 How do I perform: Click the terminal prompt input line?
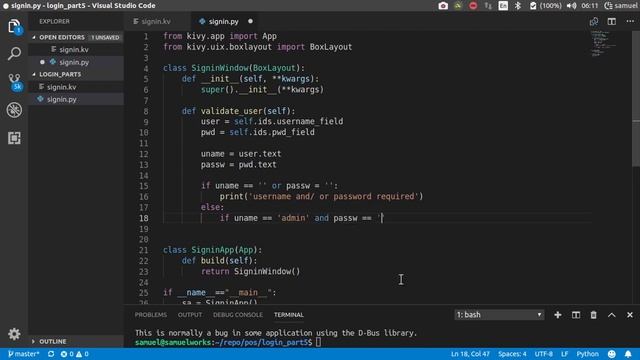click(318, 342)
